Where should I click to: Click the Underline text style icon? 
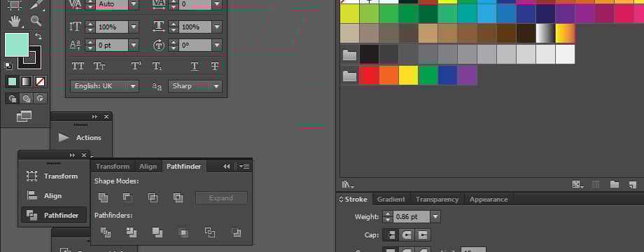coord(195,66)
